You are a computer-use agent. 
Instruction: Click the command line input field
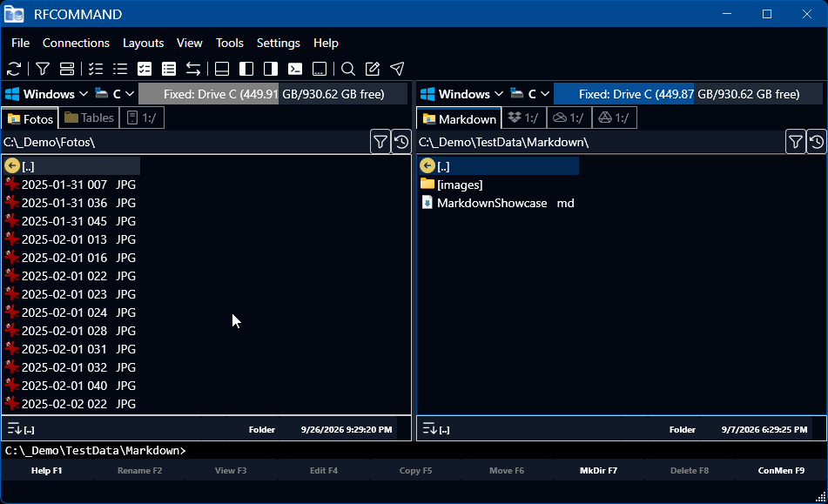(414, 450)
